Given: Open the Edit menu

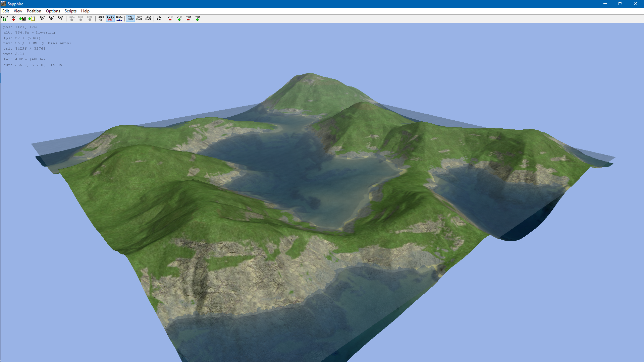Looking at the screenshot, I should 6,11.
